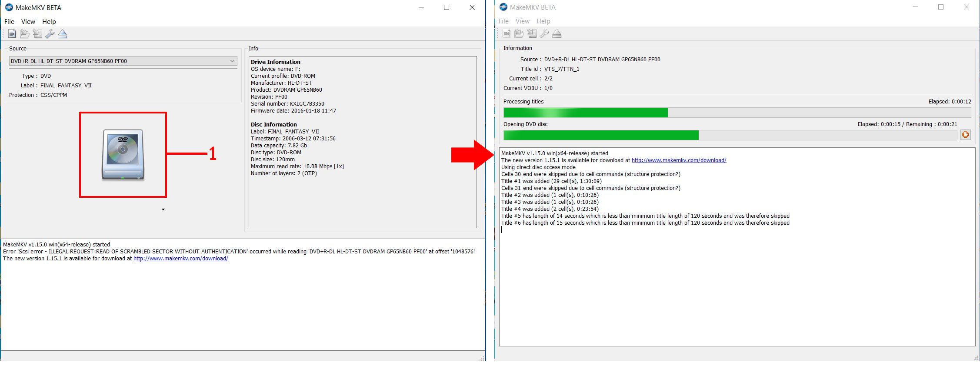Click Preferences wrench icon in right window

click(x=544, y=33)
